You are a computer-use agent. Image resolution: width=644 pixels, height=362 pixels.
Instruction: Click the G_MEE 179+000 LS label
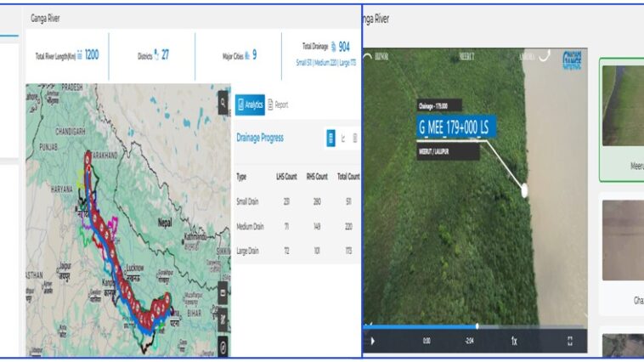(x=454, y=127)
